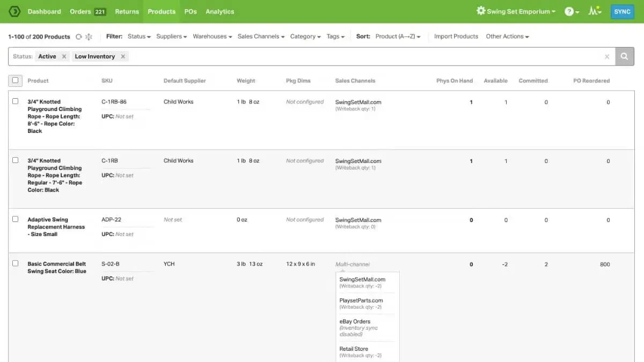
Task: Click SKU ADP-22
Action: 111,219
